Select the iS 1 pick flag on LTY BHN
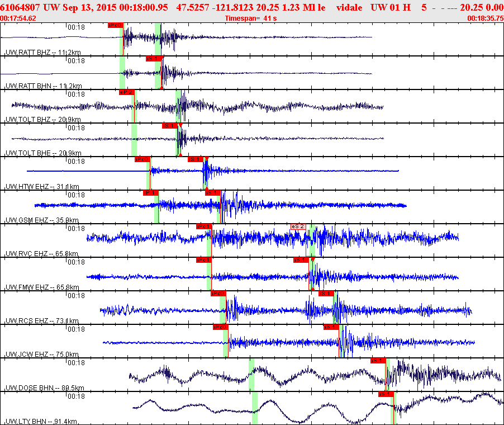This screenshot has width=504, height=425. coord(386,394)
